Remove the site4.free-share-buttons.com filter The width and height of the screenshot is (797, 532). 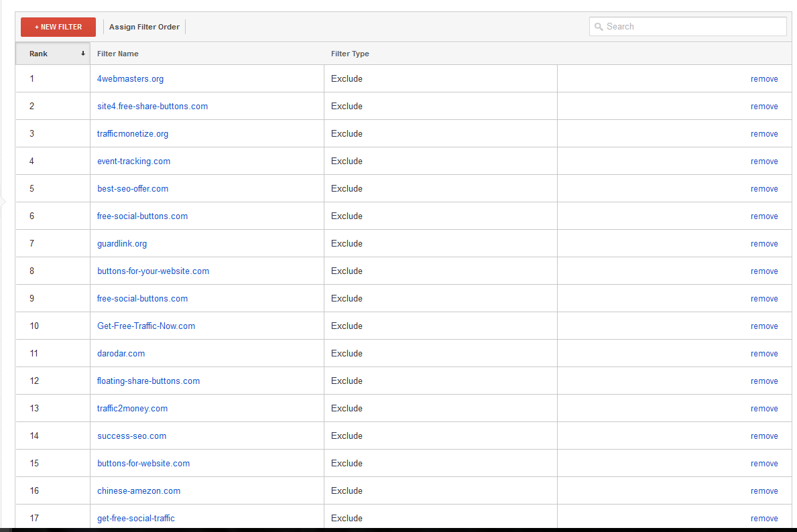764,106
